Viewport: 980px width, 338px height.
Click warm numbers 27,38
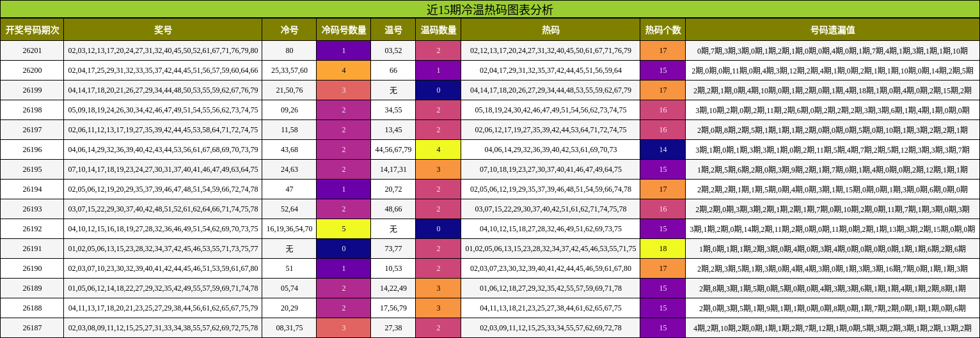click(393, 328)
